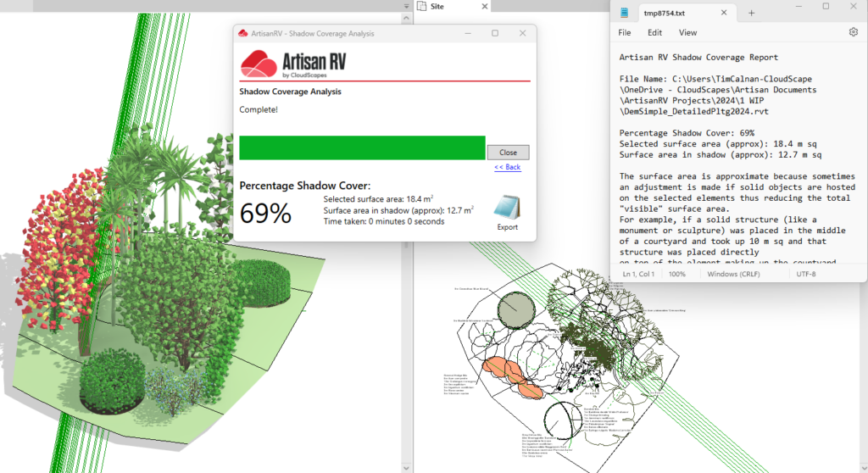
Task: Click the ArtisanRV title bar icon
Action: tap(242, 34)
